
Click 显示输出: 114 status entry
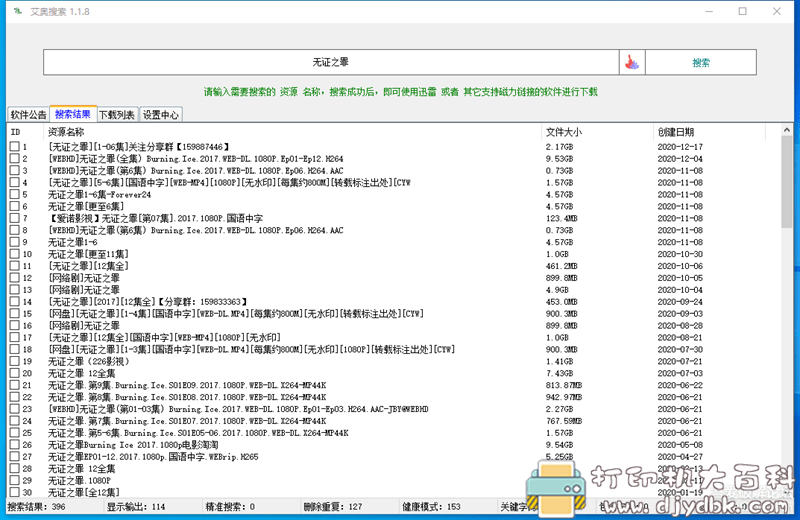tap(136, 507)
